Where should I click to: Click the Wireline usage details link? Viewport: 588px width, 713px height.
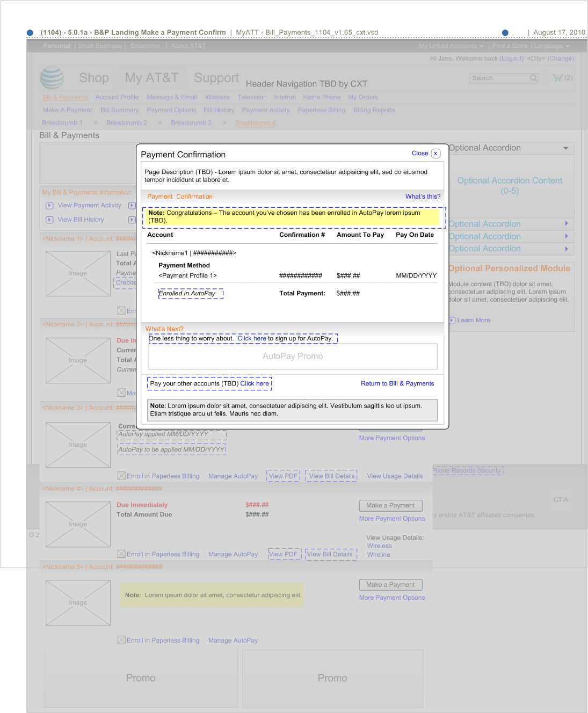[x=379, y=555]
